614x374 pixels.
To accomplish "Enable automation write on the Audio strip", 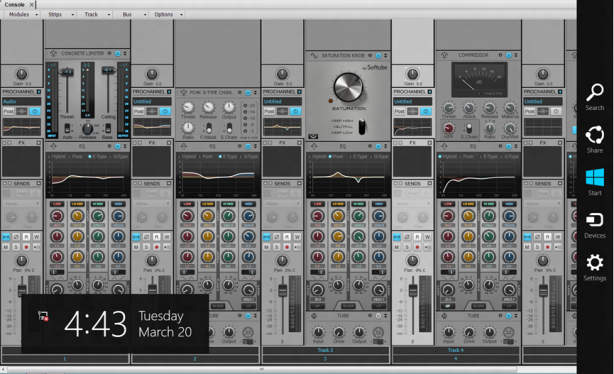I will click(36, 237).
